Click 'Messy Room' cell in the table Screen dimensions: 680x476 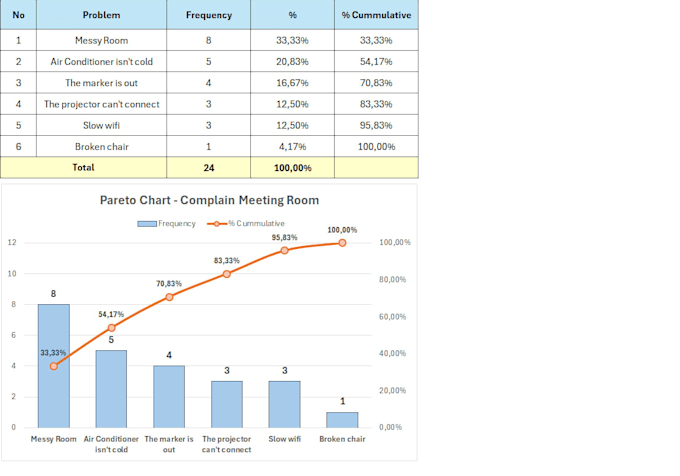(101, 40)
